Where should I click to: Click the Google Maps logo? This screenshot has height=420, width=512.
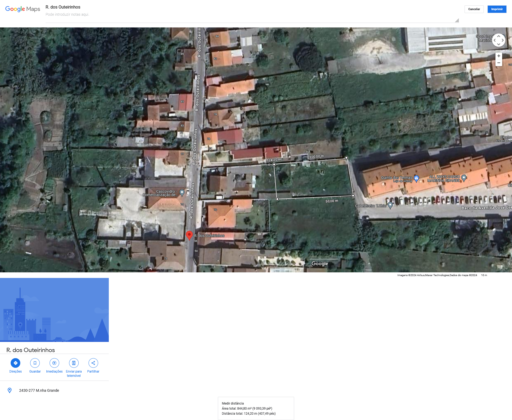(23, 9)
